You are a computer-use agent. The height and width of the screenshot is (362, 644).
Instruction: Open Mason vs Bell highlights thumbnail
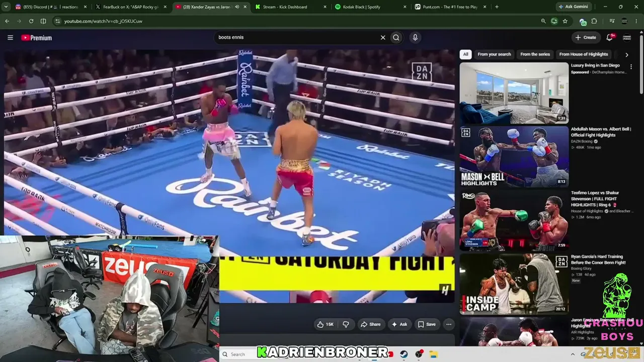click(514, 156)
